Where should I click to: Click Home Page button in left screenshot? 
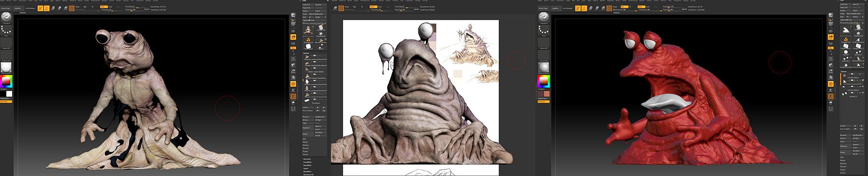[x=6, y=8]
